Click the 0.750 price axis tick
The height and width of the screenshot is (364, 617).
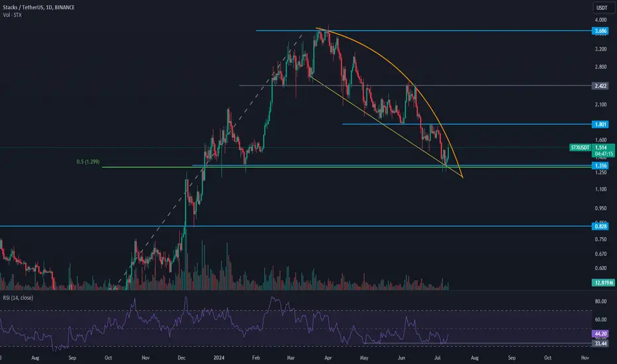click(600, 240)
